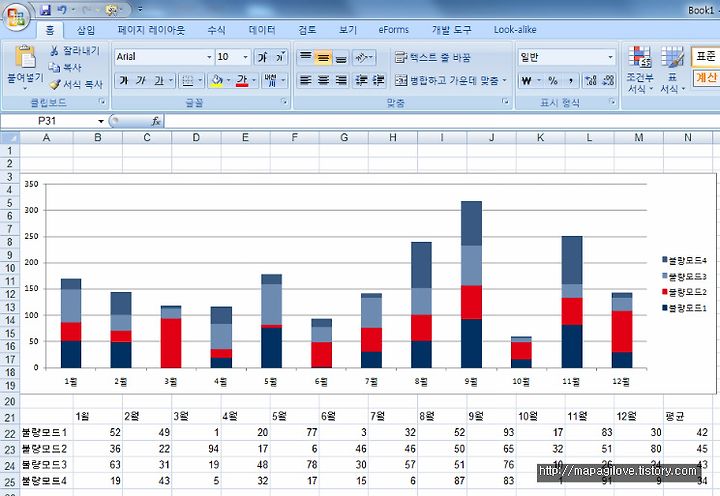Toggle bold (가) formatting
Screen dimensions: 720x496
click(124, 81)
